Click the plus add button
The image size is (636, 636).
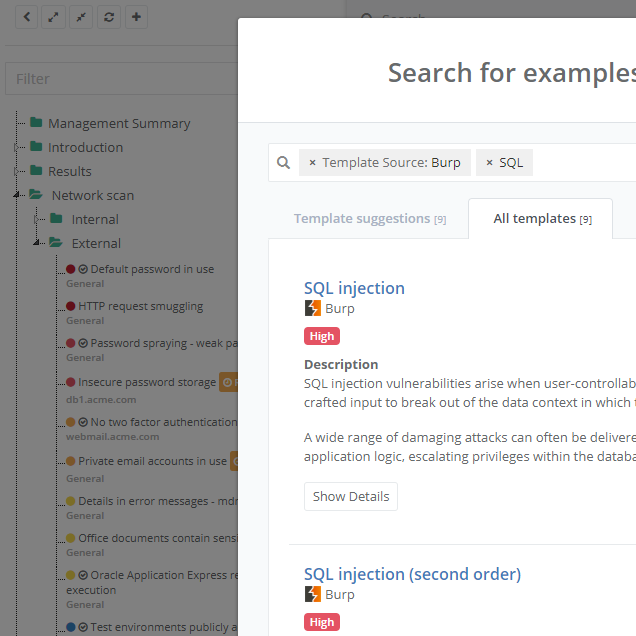tap(136, 17)
